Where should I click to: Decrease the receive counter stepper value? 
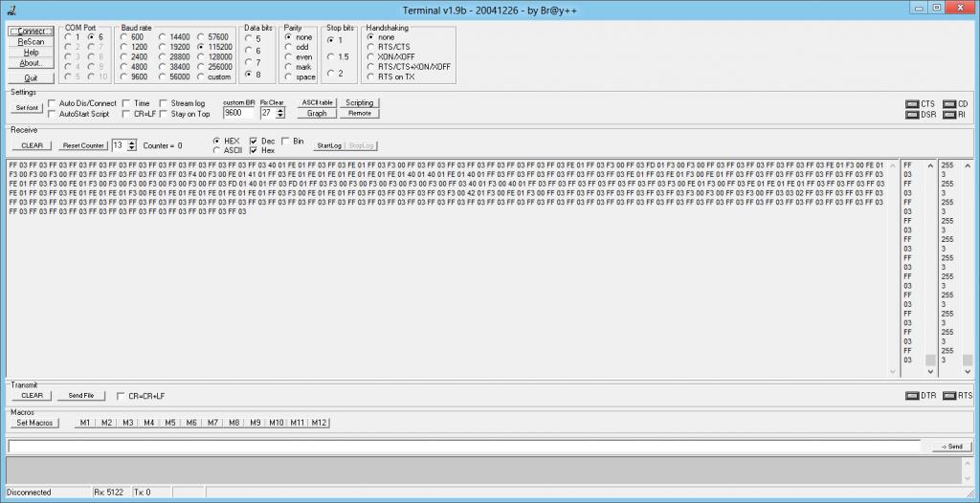[131, 148]
